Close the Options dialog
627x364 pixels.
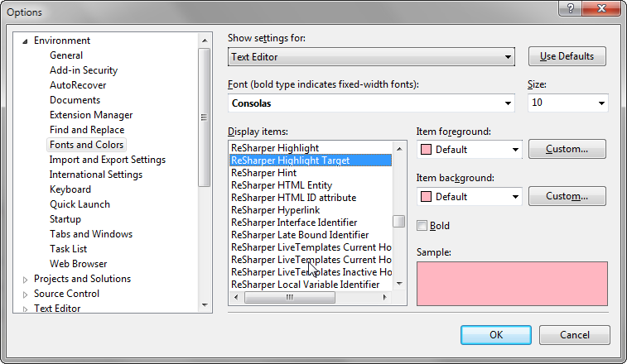(601, 8)
